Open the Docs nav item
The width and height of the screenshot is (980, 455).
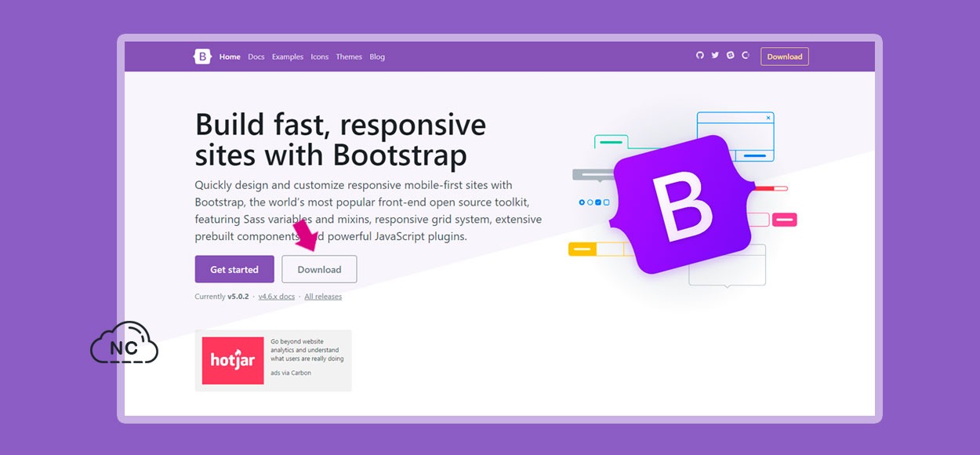(x=256, y=56)
